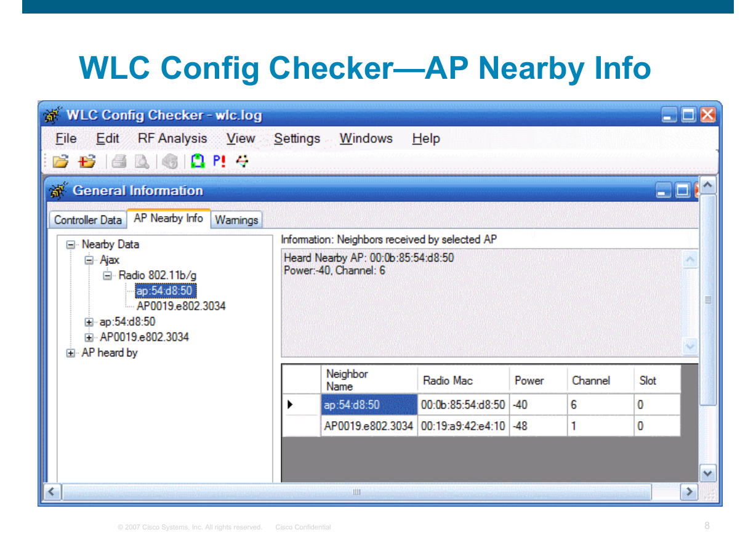The height and width of the screenshot is (535, 756).
Task: Select the AP heard by tree label
Action: (110, 353)
